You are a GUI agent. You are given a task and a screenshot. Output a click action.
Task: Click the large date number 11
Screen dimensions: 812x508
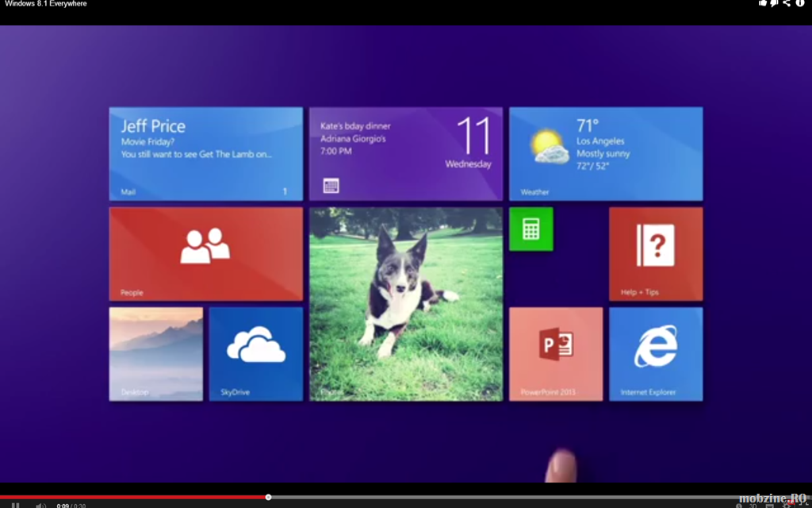tap(473, 136)
